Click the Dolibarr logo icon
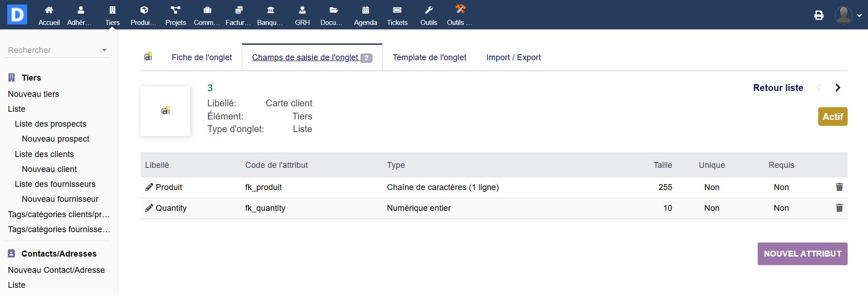This screenshot has height=295, width=868. (x=17, y=14)
